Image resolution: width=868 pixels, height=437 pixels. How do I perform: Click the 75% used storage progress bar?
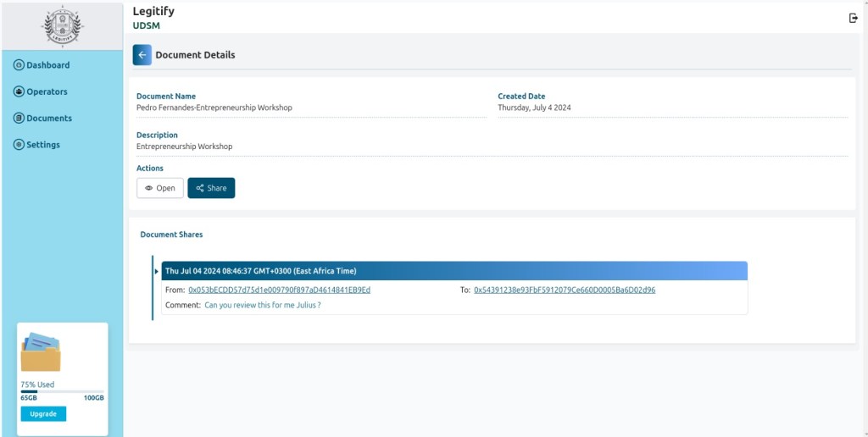click(62, 391)
